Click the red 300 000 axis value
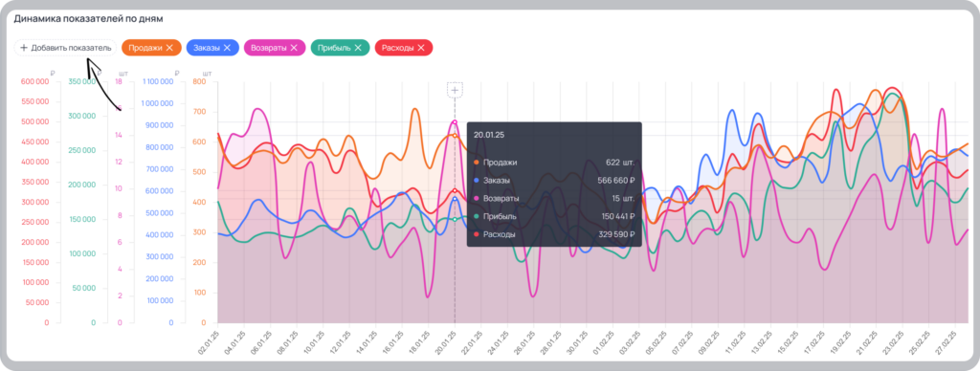Image resolution: width=980 pixels, height=371 pixels. tap(35, 203)
